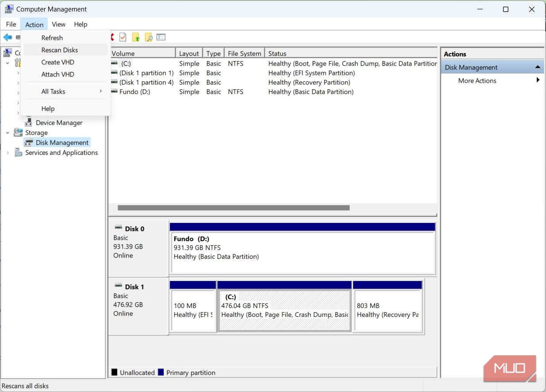Image resolution: width=546 pixels, height=392 pixels.
Task: Click the Disk 1 drive icon
Action: pos(118,285)
